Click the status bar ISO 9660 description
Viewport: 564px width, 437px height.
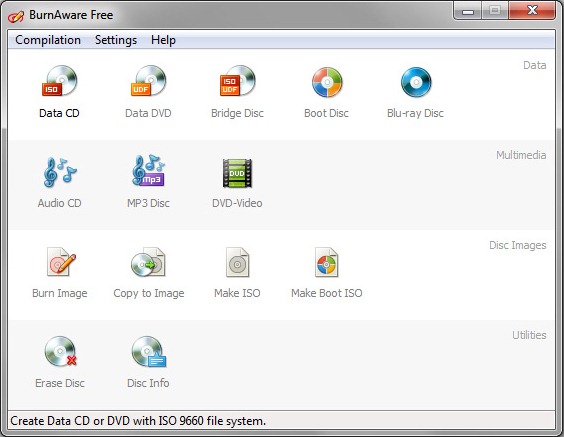point(138,421)
